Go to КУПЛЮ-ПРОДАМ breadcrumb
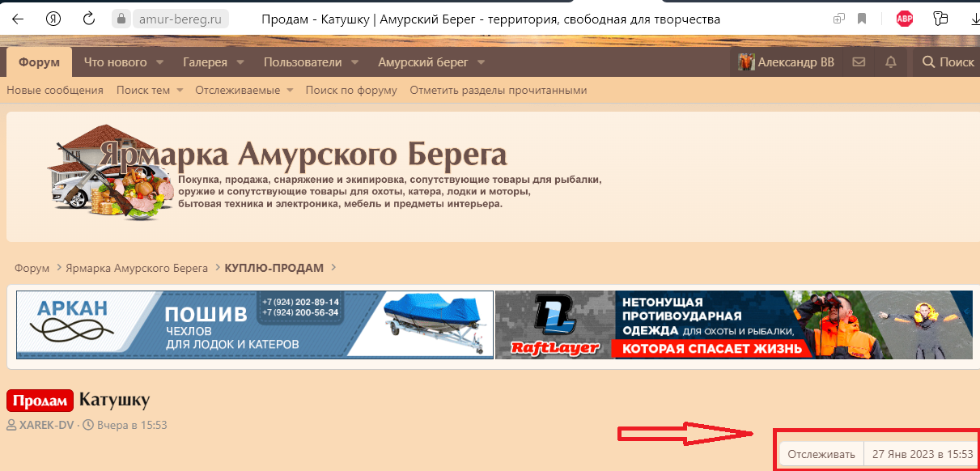Viewport: 980px width, 471px height. (x=274, y=268)
